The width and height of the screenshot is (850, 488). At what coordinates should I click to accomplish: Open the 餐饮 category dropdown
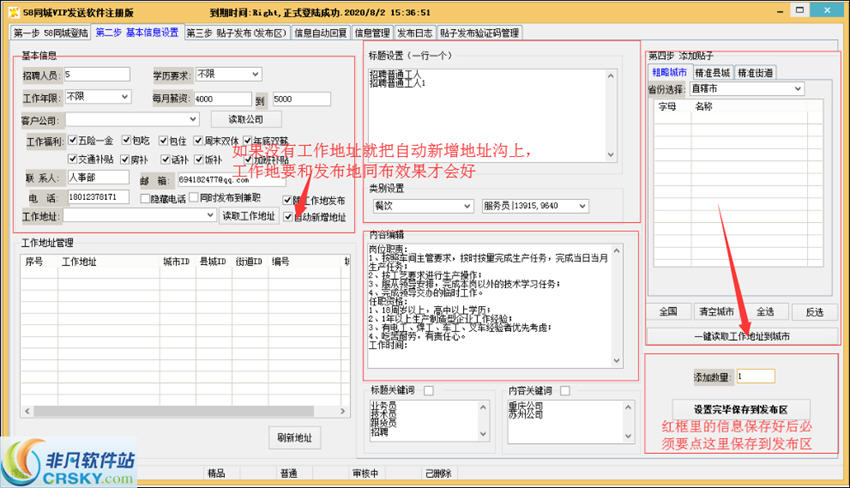pos(423,206)
